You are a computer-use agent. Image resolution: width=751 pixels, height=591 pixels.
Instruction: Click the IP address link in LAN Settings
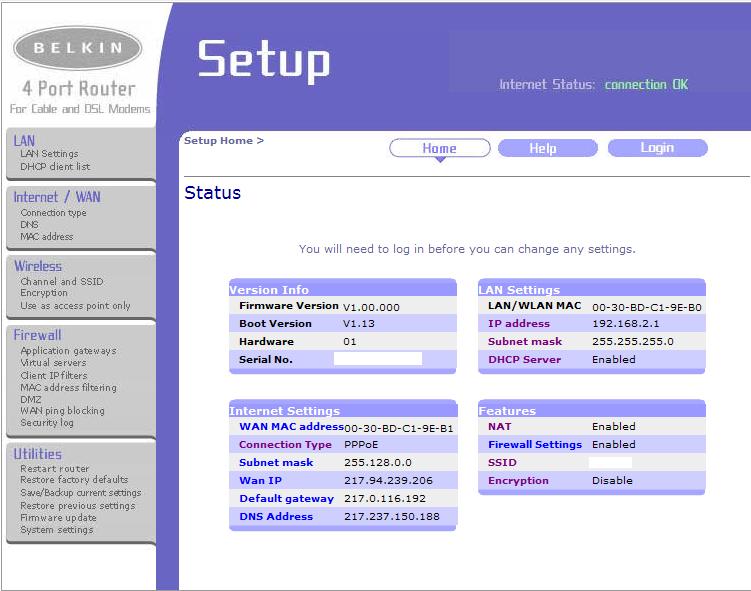[519, 324]
